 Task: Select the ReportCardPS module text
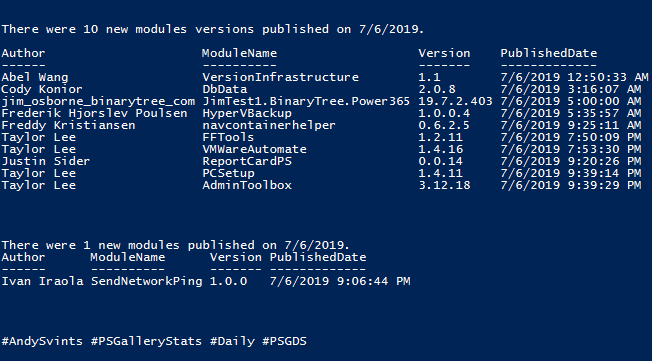(x=247, y=161)
